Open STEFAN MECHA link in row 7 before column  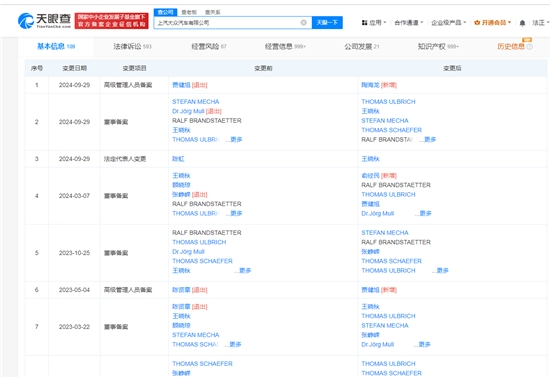click(196, 335)
